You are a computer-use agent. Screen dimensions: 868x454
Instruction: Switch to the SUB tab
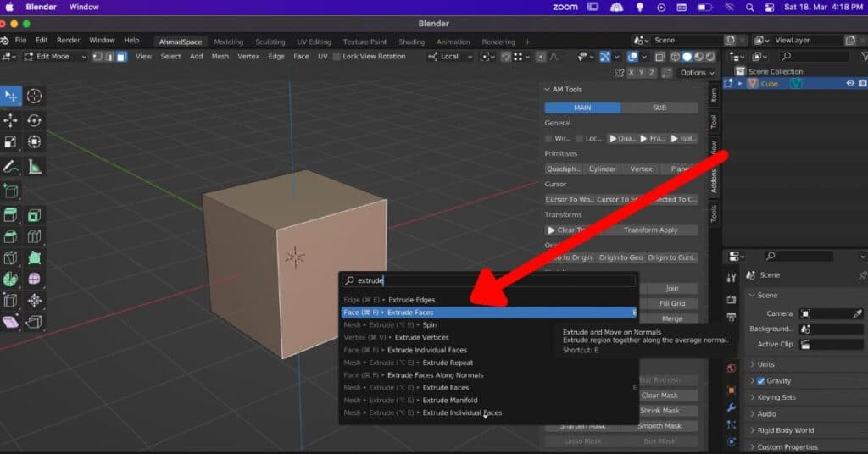tap(659, 108)
